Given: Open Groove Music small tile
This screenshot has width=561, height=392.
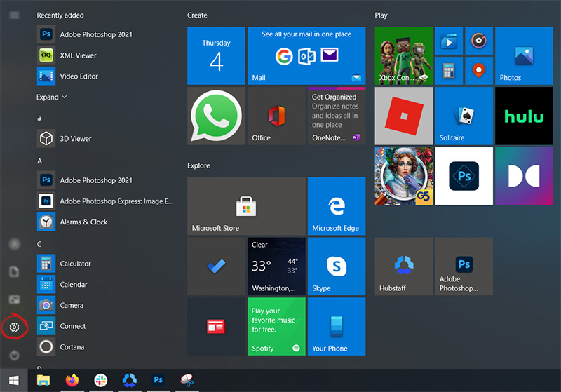Looking at the screenshot, I should coord(479,41).
